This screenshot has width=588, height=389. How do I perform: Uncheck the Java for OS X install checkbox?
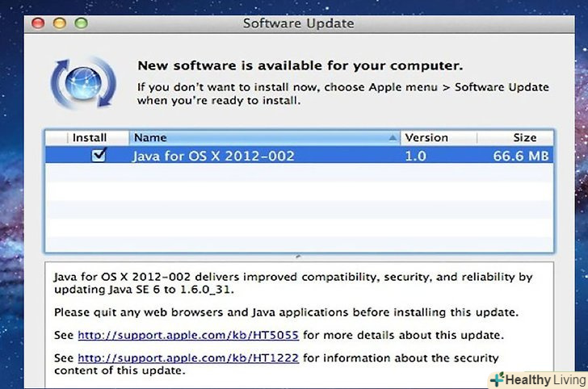point(99,156)
